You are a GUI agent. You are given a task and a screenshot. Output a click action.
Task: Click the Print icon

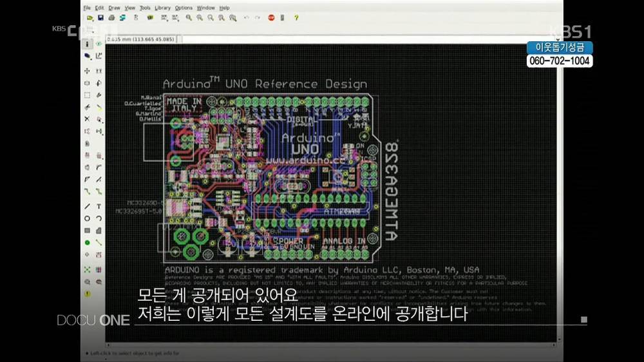click(111, 17)
